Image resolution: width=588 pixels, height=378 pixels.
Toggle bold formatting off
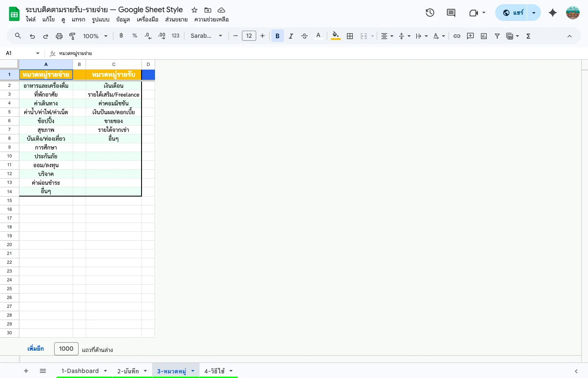click(278, 36)
